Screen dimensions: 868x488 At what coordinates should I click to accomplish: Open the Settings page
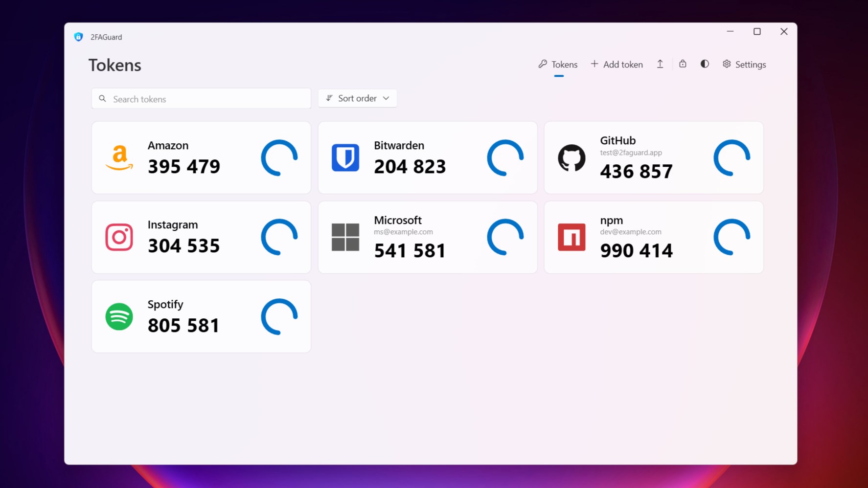(744, 64)
